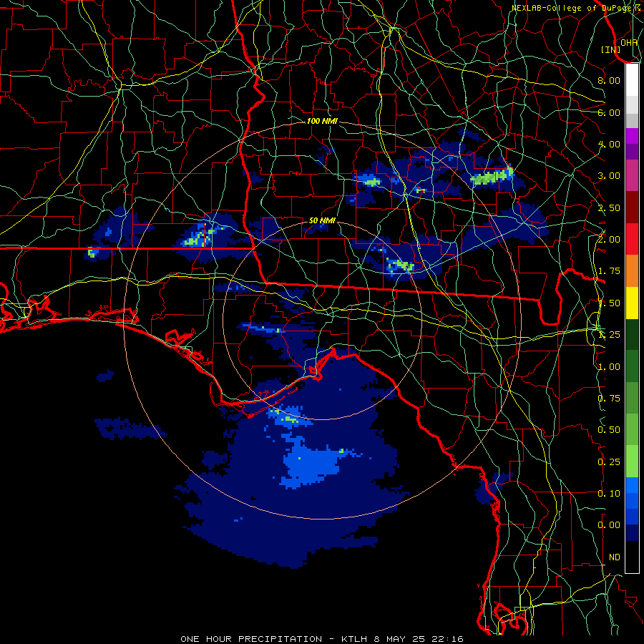Select the 0.75 legend value

[x=609, y=399]
